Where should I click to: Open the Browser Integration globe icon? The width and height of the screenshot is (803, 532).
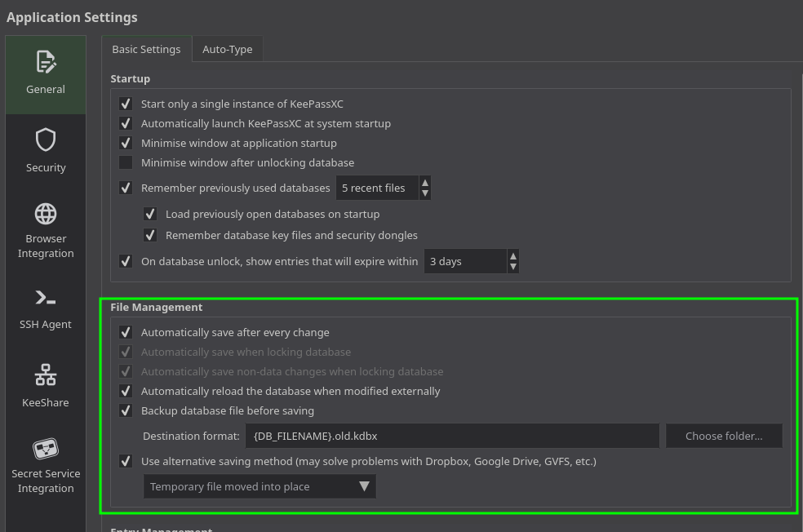46,214
